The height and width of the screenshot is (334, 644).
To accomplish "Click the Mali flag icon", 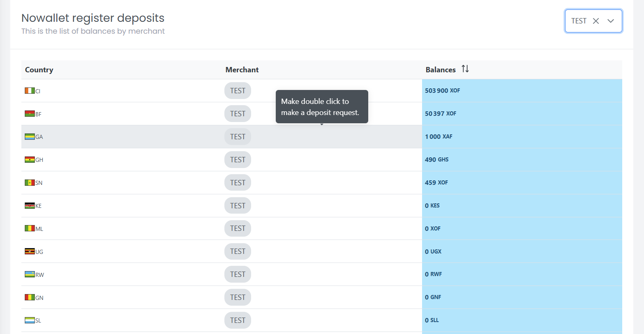I will point(30,228).
